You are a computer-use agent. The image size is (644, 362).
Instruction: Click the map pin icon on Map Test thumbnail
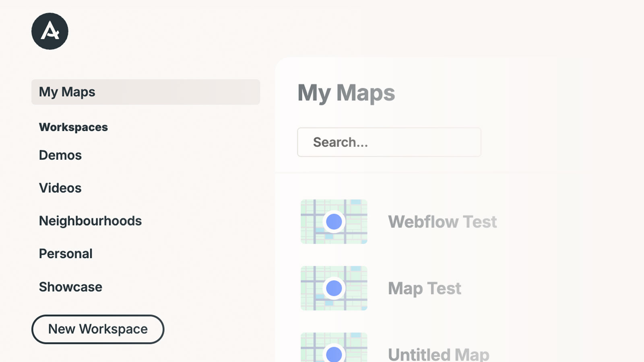point(334,288)
